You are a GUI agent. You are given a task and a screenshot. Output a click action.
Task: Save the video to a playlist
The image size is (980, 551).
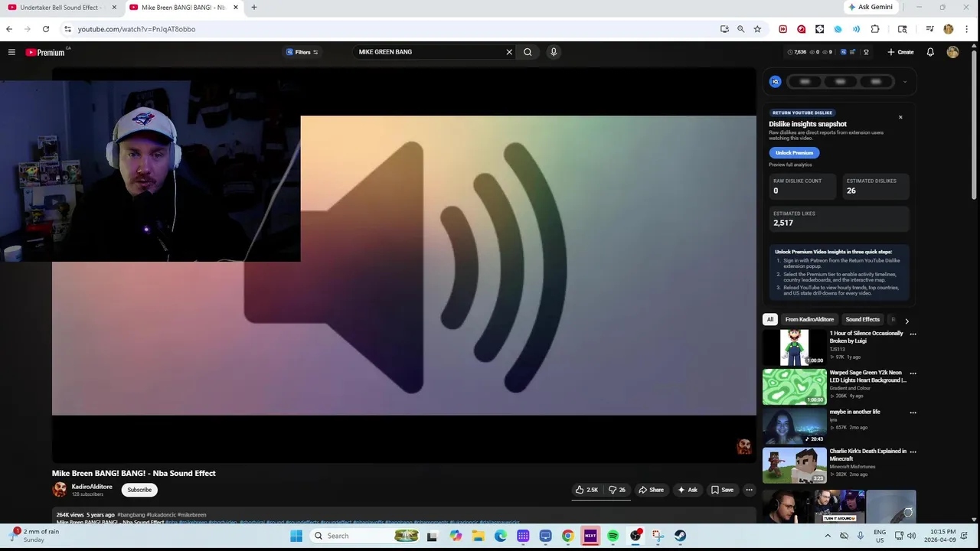[x=722, y=490]
